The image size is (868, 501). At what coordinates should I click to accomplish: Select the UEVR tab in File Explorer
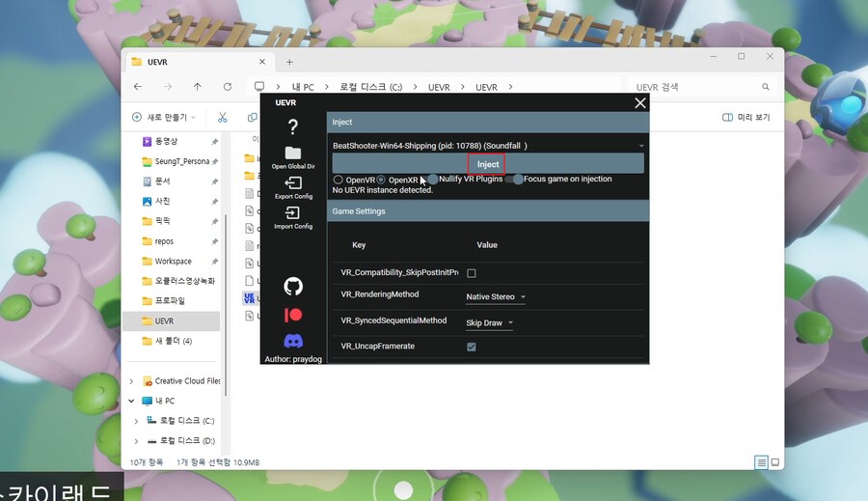[200, 62]
